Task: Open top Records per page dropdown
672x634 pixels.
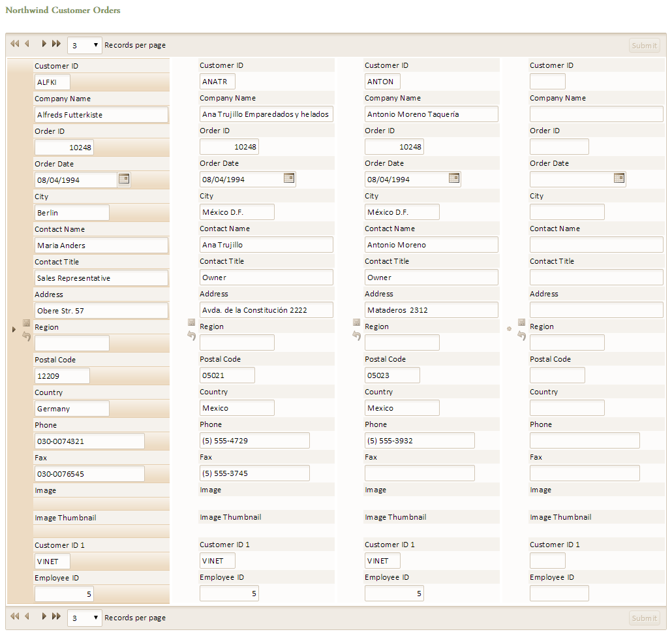Action: point(85,45)
